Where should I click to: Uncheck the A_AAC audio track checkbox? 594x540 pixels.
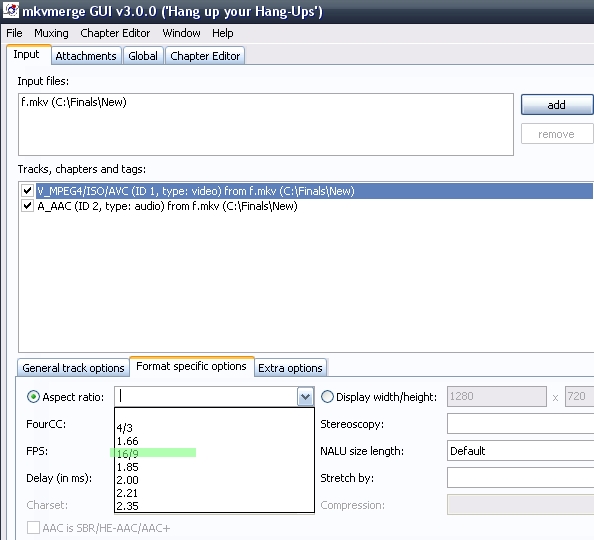[x=27, y=206]
